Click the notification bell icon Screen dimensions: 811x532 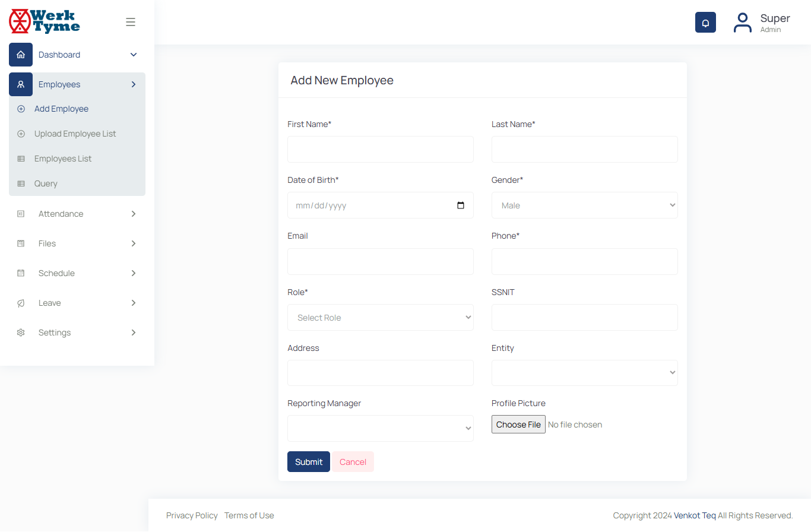[705, 23]
